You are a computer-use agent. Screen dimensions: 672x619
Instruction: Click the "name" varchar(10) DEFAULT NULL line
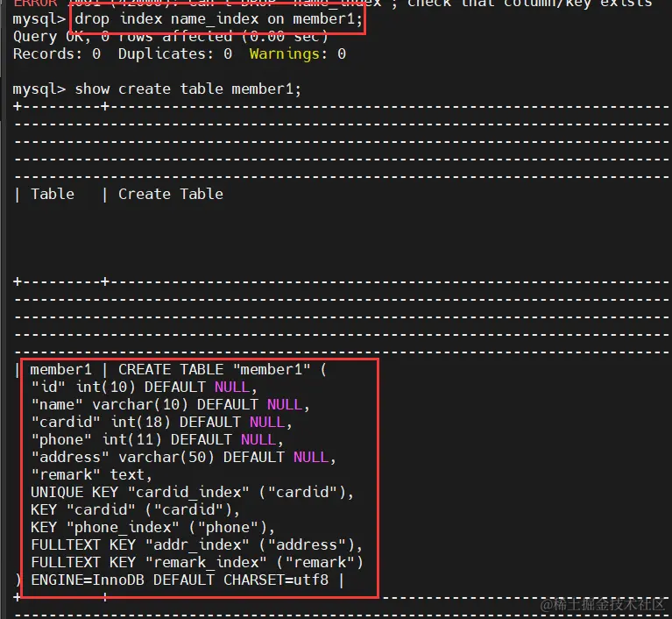170,404
